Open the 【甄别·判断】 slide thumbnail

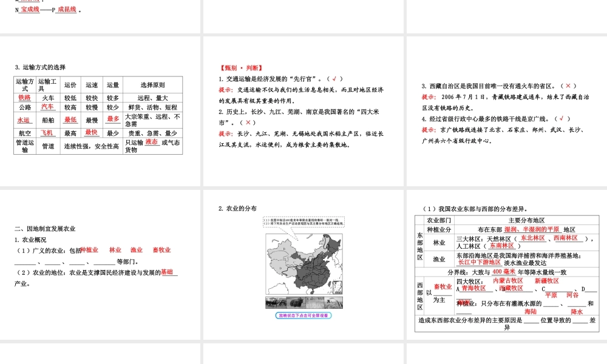pos(303,112)
